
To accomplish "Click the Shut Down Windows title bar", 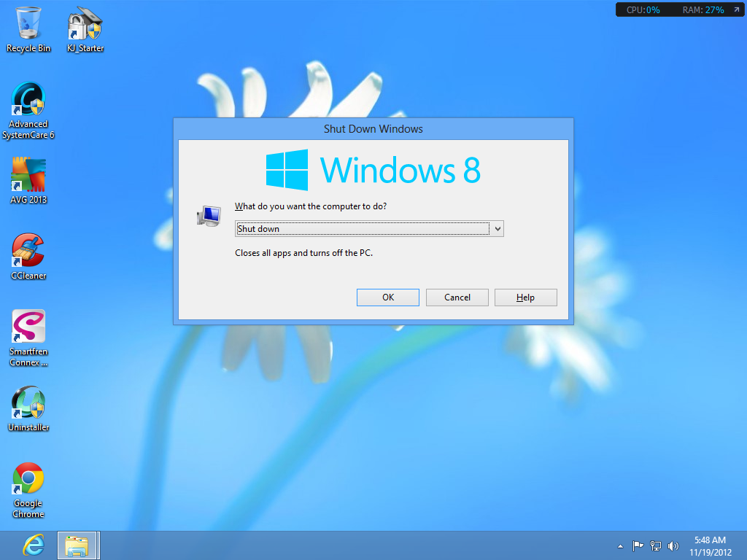I will click(x=373, y=129).
